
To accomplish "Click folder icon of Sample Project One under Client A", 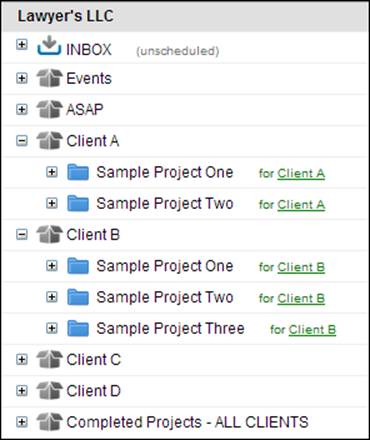I will (78, 172).
